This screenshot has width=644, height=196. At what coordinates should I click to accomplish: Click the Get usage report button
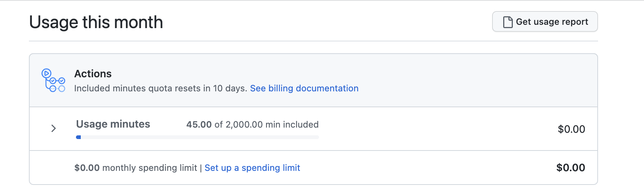[x=545, y=22]
